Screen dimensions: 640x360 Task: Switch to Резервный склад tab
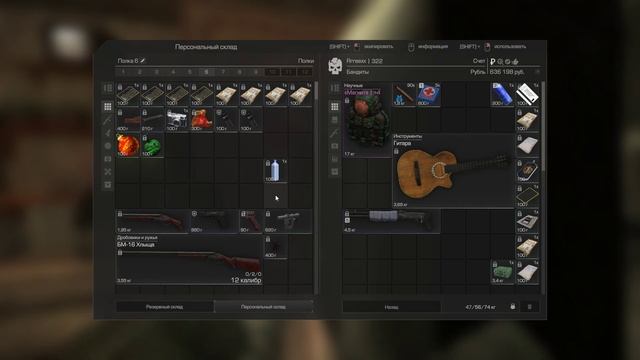pos(164,307)
